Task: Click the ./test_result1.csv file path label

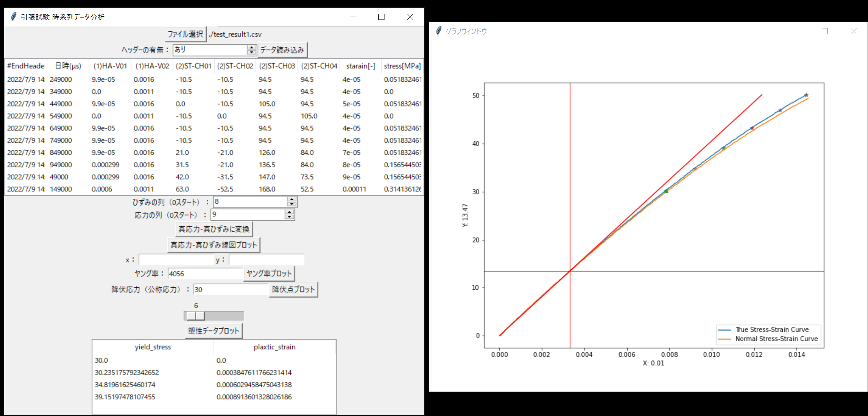Action: pyautogui.click(x=235, y=35)
